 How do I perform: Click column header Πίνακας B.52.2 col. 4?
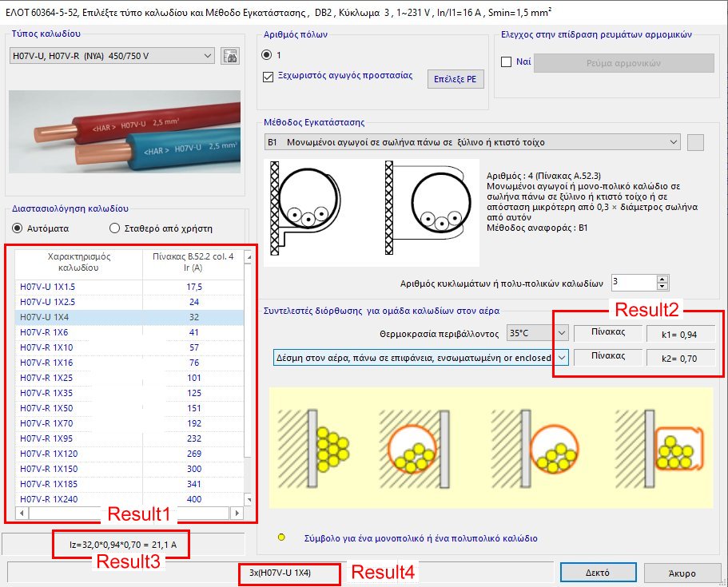(x=193, y=262)
